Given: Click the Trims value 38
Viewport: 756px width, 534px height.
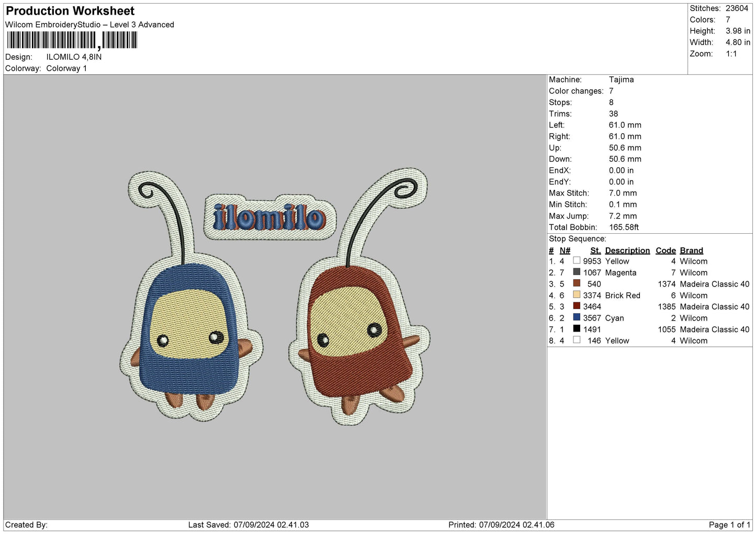Looking at the screenshot, I should click(x=613, y=113).
